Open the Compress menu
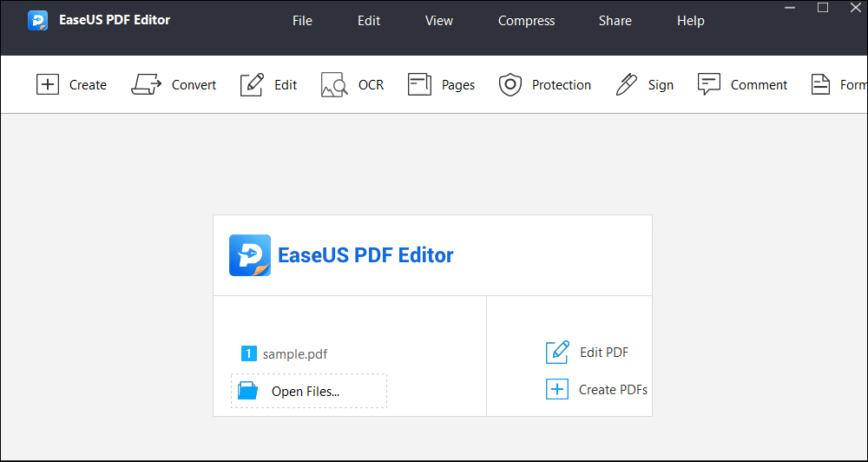 527,21
